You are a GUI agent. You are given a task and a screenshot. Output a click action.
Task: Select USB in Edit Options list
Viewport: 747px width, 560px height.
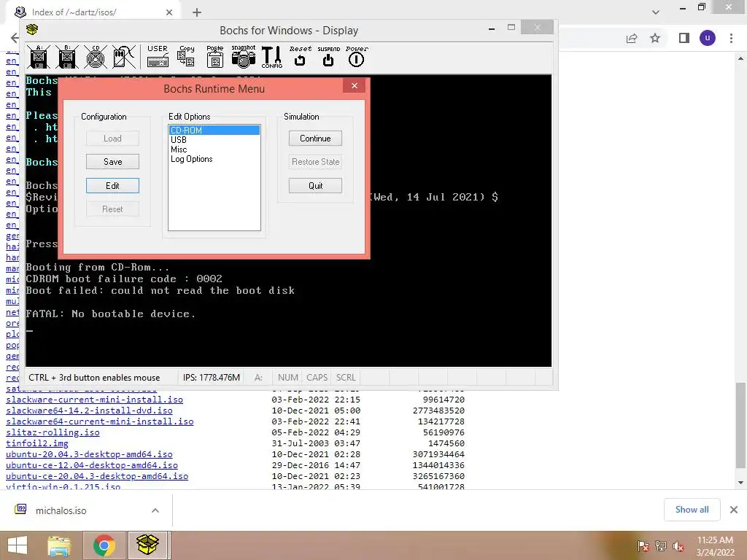pos(214,139)
